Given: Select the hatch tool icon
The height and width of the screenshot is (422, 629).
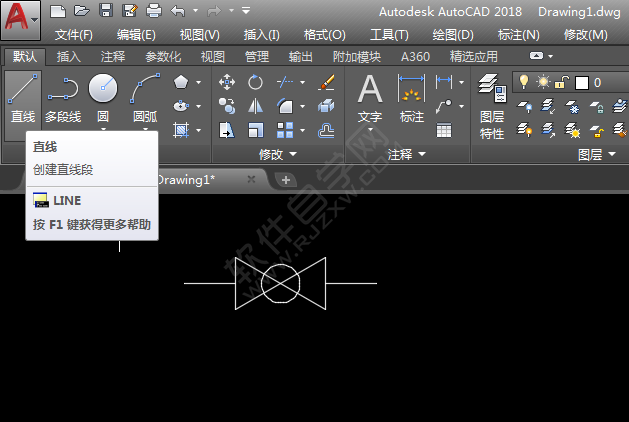Looking at the screenshot, I should (181, 130).
